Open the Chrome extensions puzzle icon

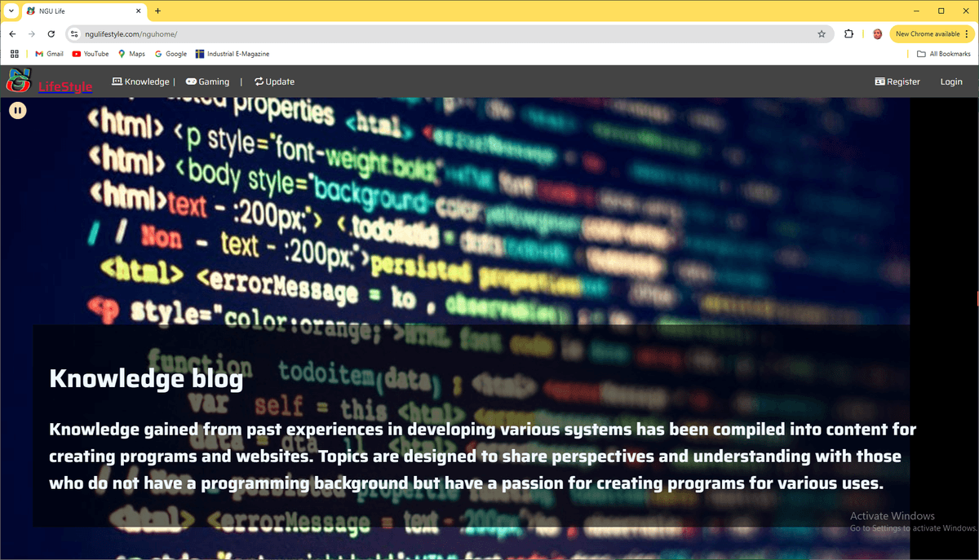tap(849, 34)
